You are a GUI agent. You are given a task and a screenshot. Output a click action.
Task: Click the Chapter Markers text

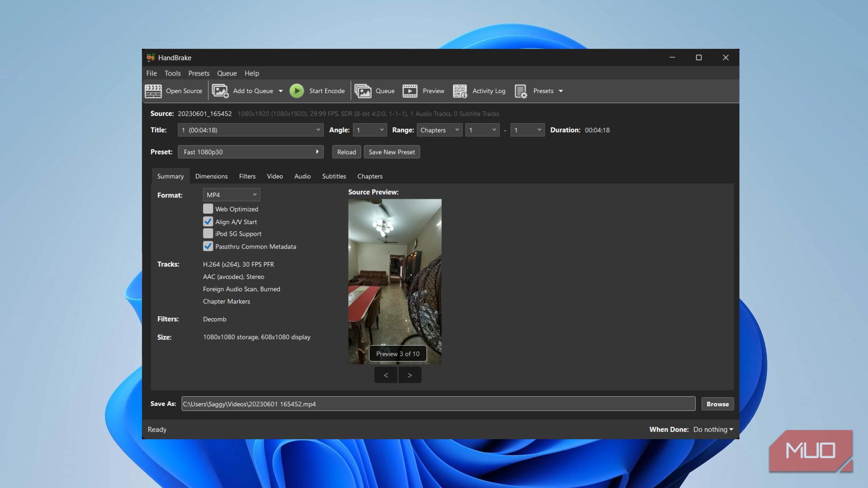[226, 301]
